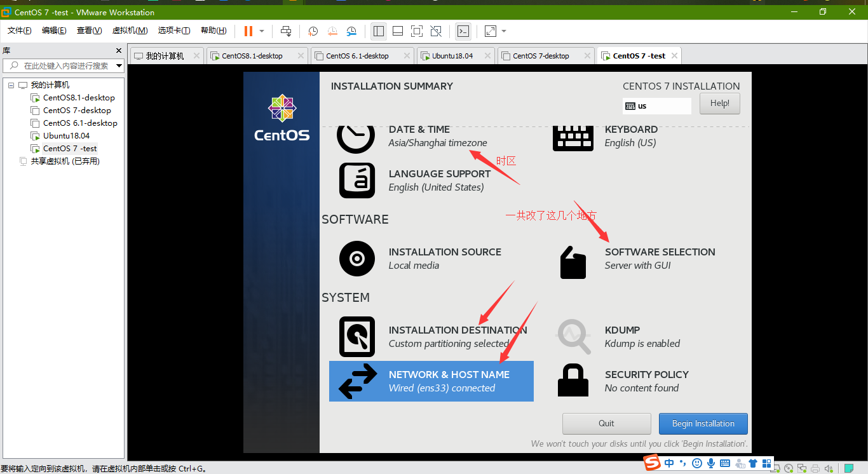The width and height of the screenshot is (868, 474).
Task: Open Sogou emoji smiley icon
Action: pos(697,463)
